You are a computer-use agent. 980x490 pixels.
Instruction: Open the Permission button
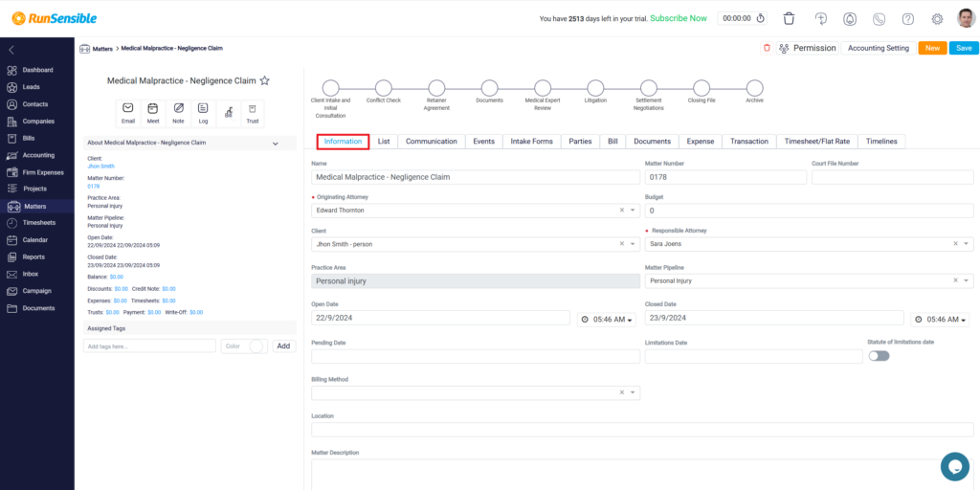coord(808,48)
